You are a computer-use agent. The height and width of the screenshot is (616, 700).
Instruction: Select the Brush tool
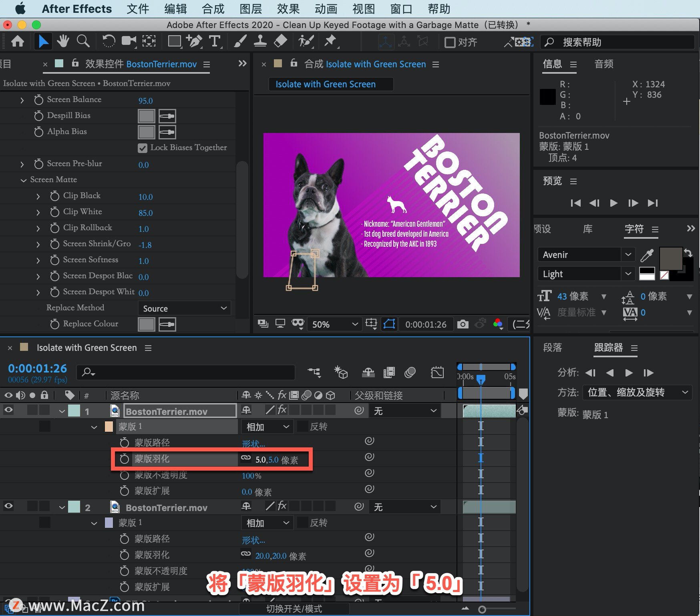(x=240, y=41)
